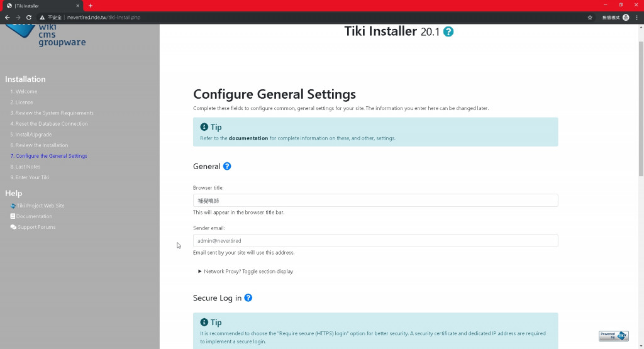This screenshot has height=349, width=644.
Task: Open the Support Forums link
Action: [36, 227]
